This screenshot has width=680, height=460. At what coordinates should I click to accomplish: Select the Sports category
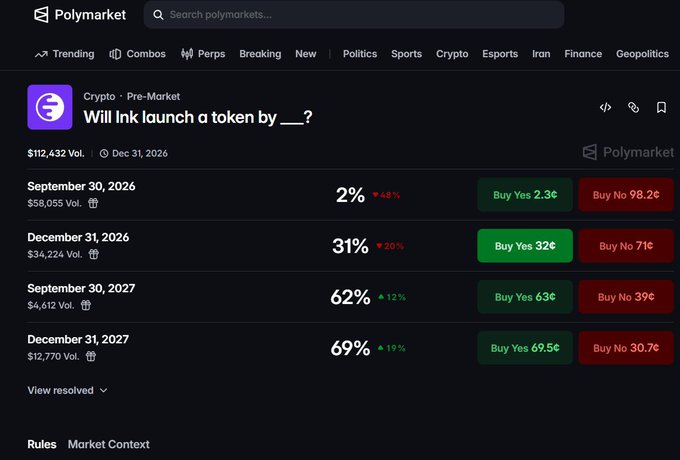click(406, 54)
